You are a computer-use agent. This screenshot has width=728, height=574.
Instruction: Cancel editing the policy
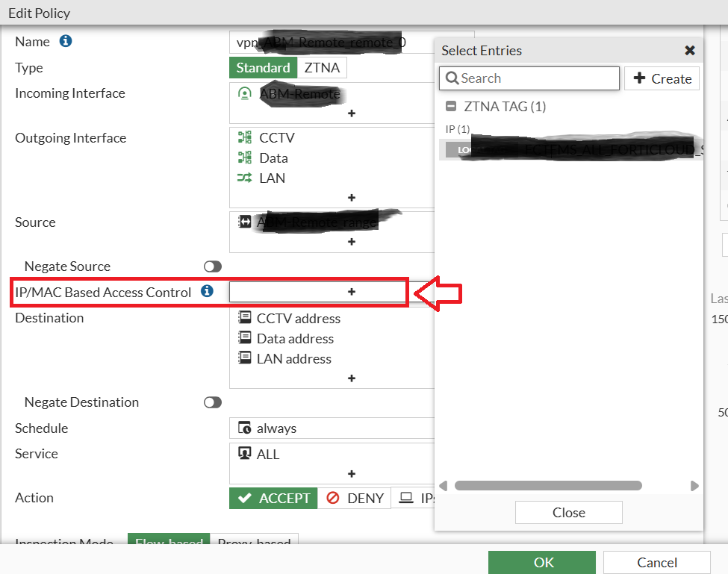(657, 562)
